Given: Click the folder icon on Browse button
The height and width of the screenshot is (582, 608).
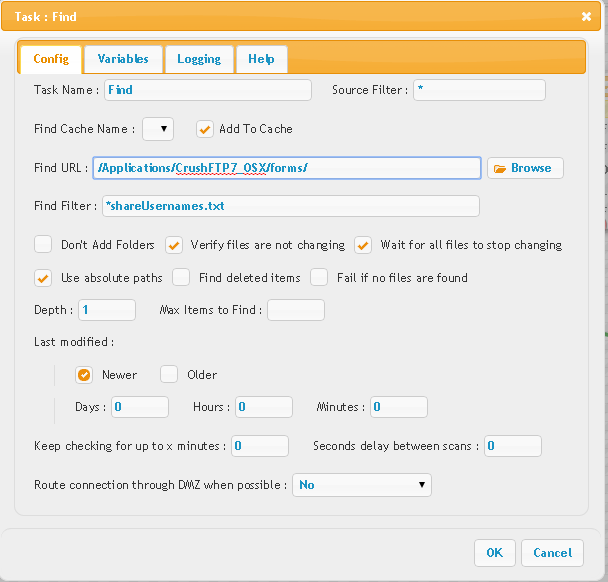Looking at the screenshot, I should click(x=499, y=169).
